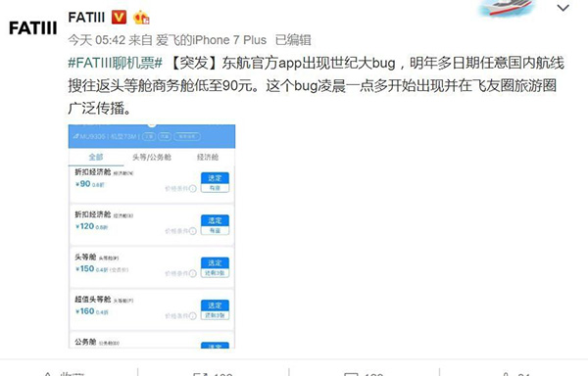This screenshot has width=588, height=376.
Task: Select the 全部 tab in the screenshot
Action: coord(96,157)
